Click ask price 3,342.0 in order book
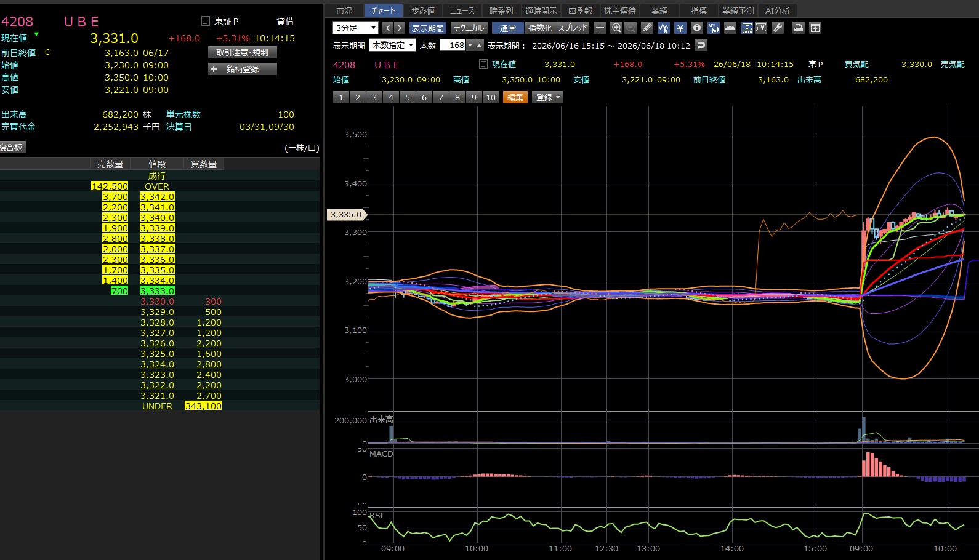The image size is (979, 560). [157, 197]
